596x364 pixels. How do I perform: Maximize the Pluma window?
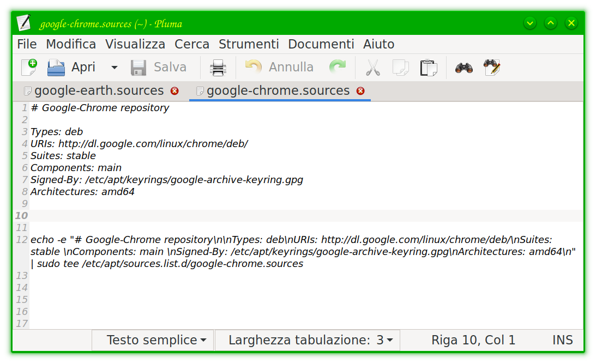point(550,23)
